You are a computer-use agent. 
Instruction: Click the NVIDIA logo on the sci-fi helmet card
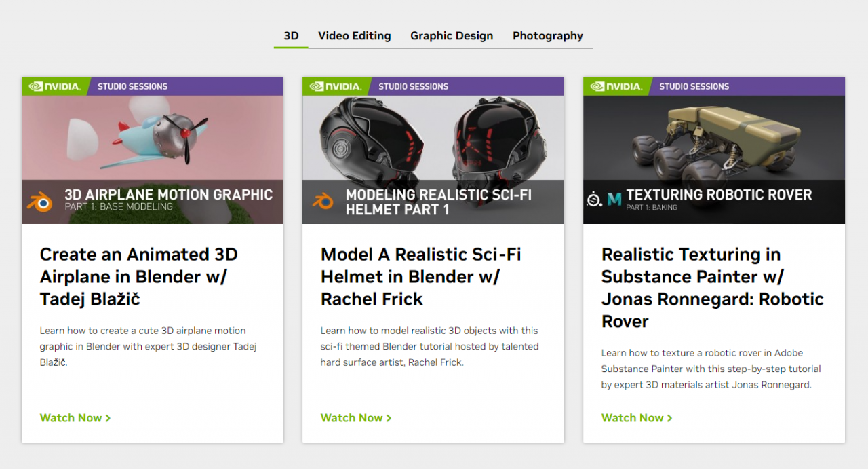(x=335, y=86)
